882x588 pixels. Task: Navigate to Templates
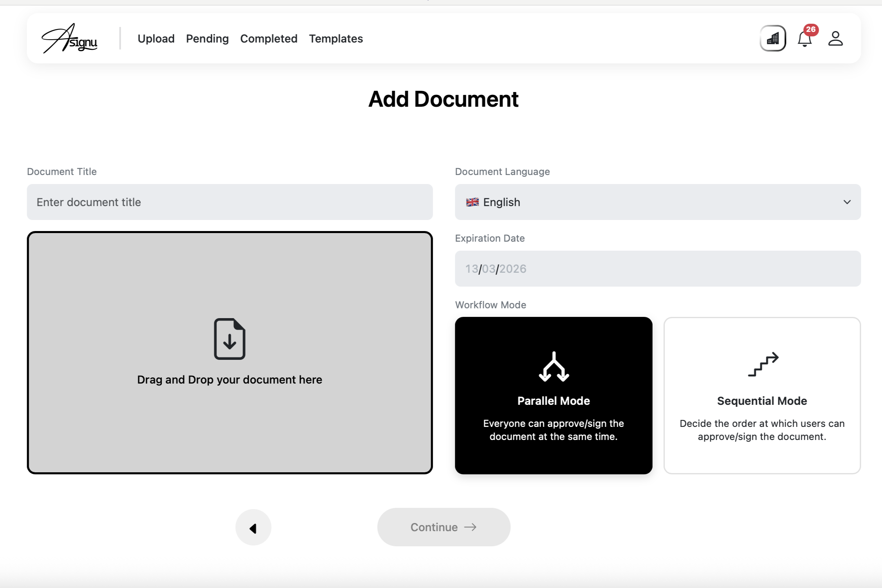pyautogui.click(x=336, y=38)
